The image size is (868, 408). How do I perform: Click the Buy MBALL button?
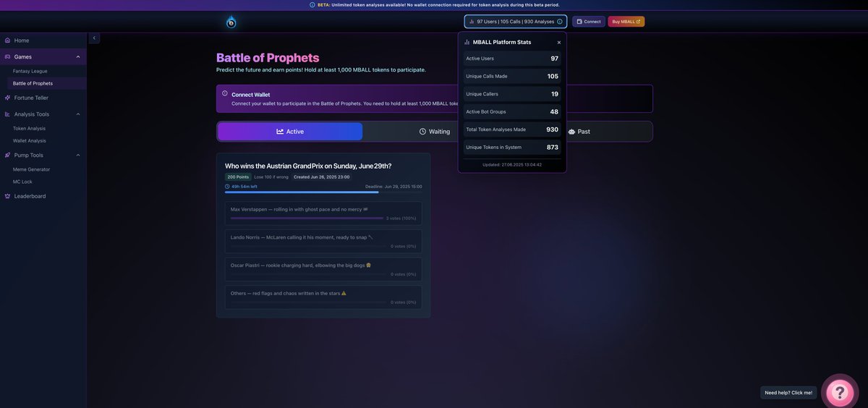pos(626,22)
